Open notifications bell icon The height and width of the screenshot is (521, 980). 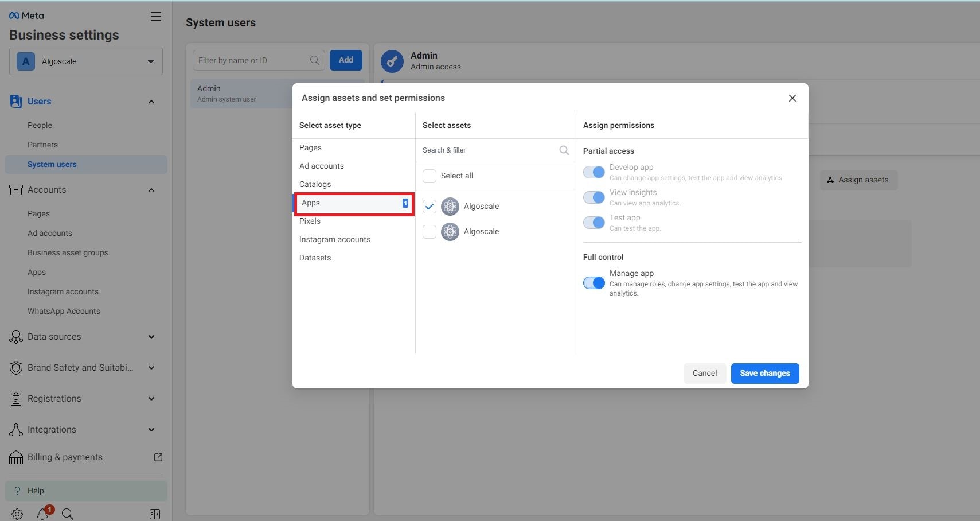tap(43, 514)
